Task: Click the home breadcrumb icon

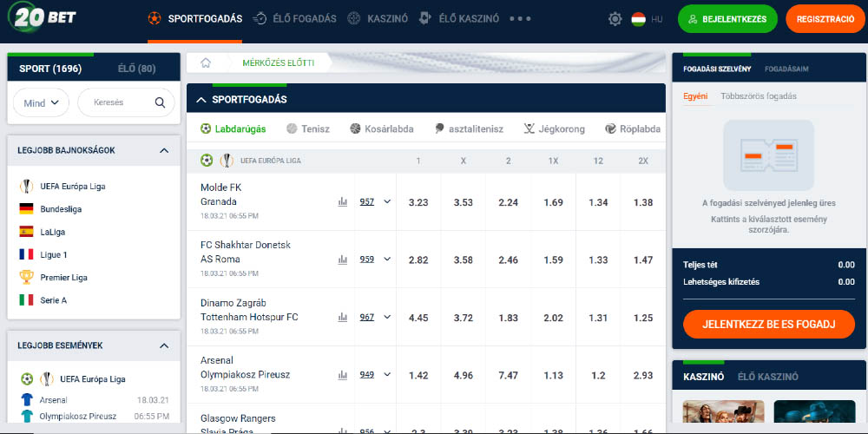Action: coord(206,63)
